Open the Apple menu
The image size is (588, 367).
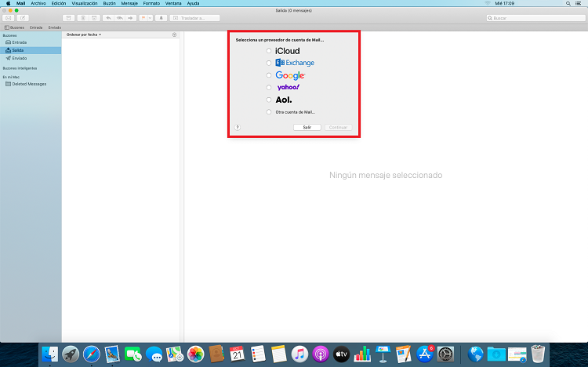click(8, 3)
